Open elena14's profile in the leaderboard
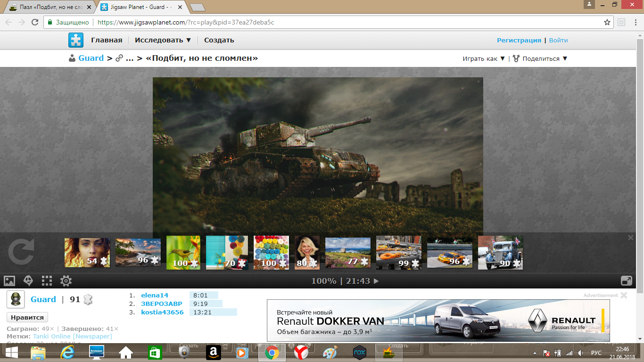Image resolution: width=644 pixels, height=362 pixels. [x=155, y=295]
